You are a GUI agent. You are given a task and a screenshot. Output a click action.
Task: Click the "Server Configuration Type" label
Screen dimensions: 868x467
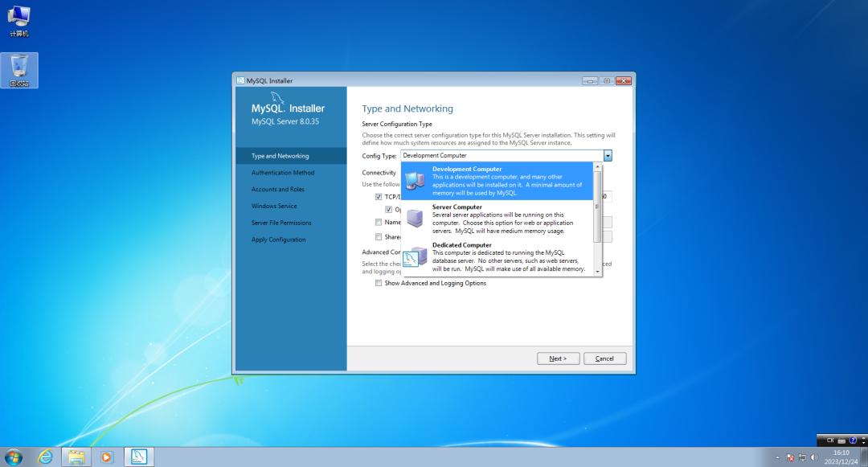[x=397, y=124]
